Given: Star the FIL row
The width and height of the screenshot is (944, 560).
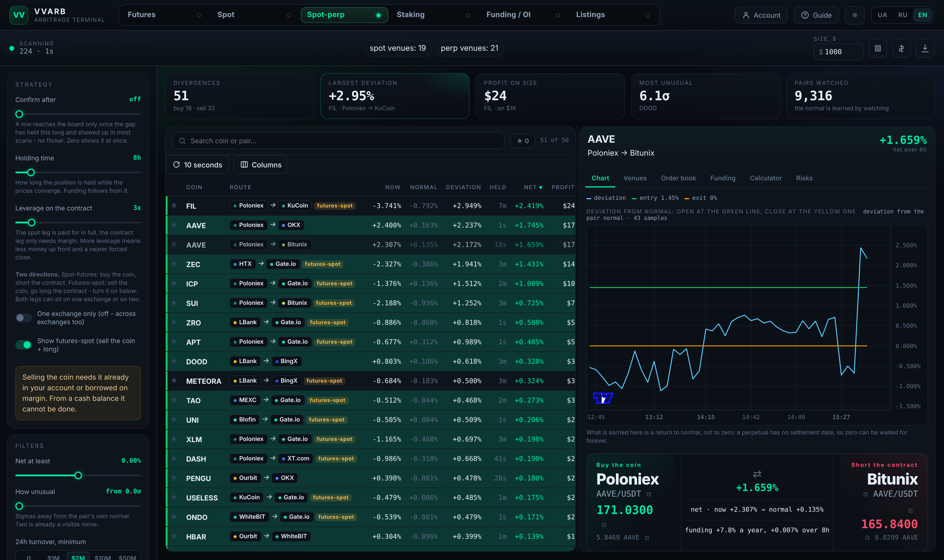Looking at the screenshot, I should point(174,205).
